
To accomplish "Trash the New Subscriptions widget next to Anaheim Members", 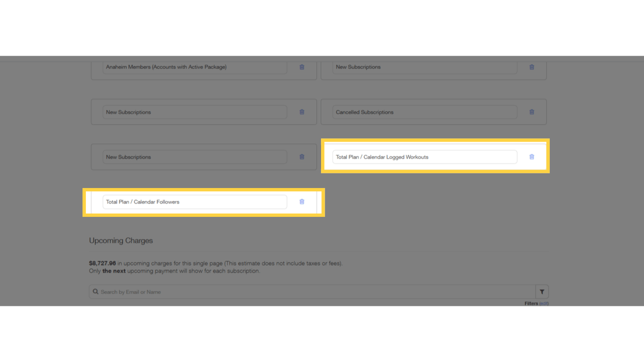I will 532,67.
